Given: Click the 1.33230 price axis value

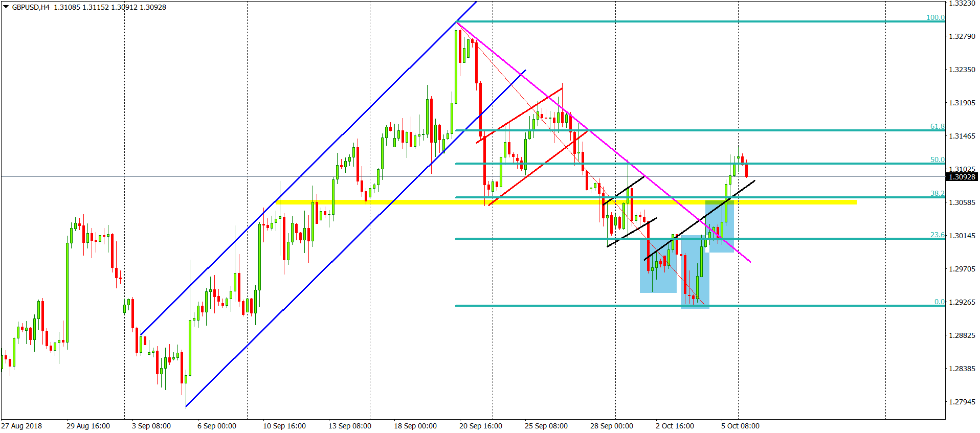Looking at the screenshot, I should (x=962, y=3).
